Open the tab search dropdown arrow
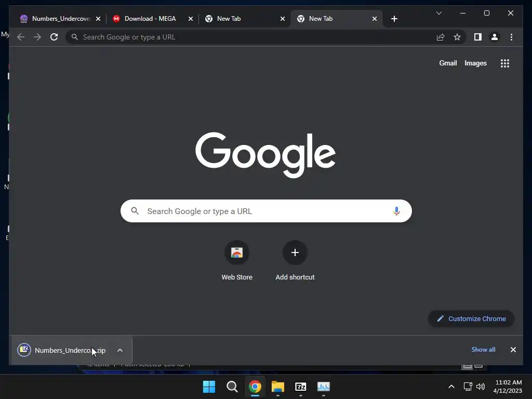Viewport: 532px width, 399px height. pos(438,13)
